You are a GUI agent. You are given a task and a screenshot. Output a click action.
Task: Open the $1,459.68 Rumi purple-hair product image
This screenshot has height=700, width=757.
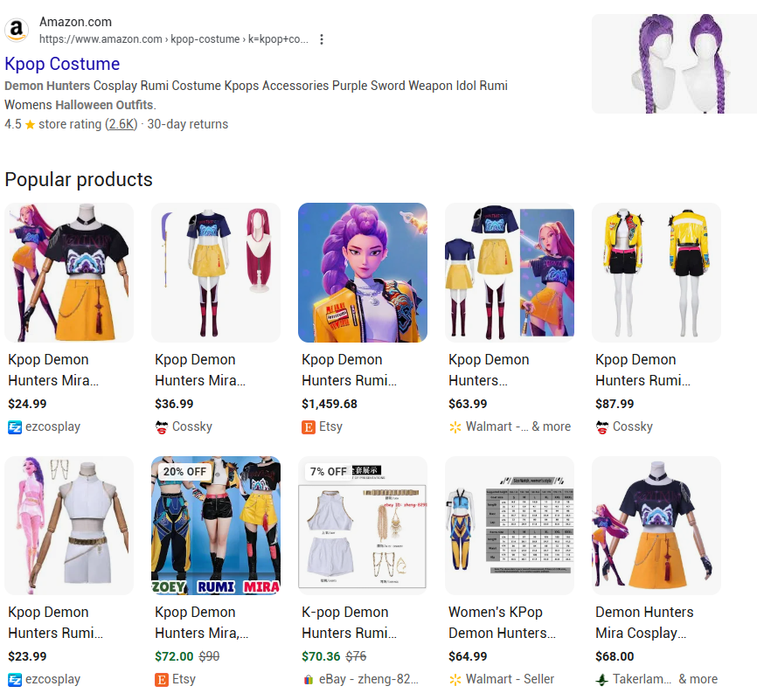click(363, 273)
